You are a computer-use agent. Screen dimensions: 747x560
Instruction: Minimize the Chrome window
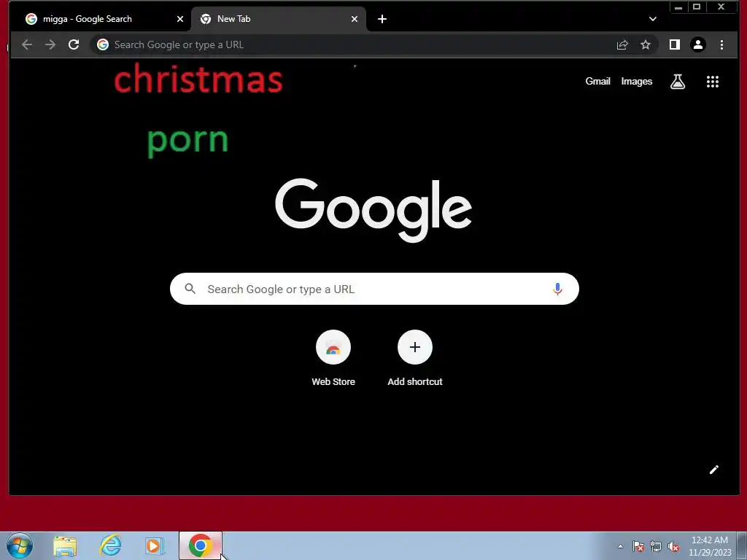click(x=678, y=7)
